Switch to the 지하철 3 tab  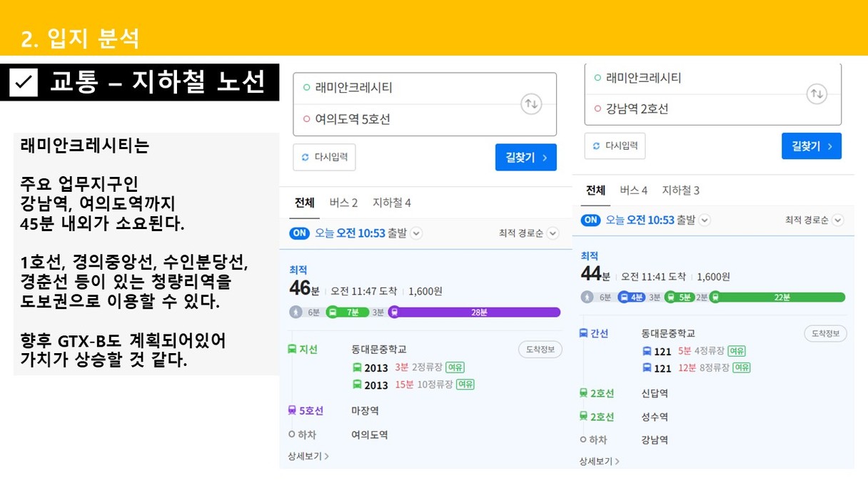pyautogui.click(x=681, y=190)
